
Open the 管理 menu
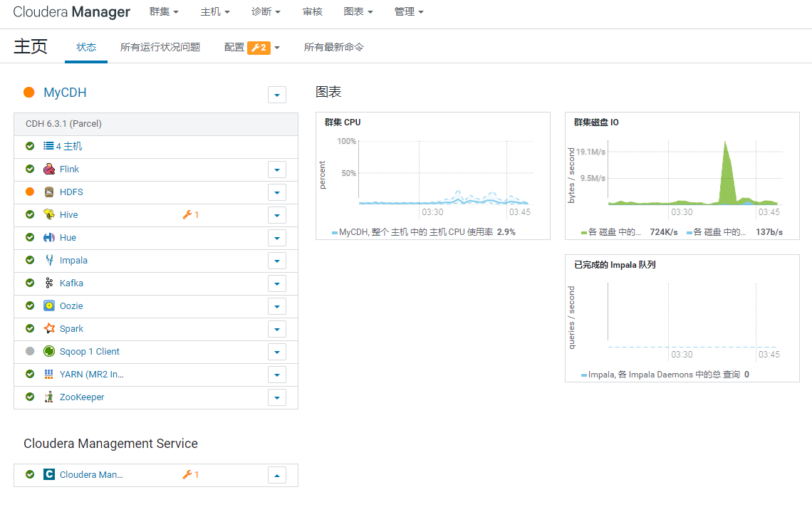pyautogui.click(x=409, y=11)
